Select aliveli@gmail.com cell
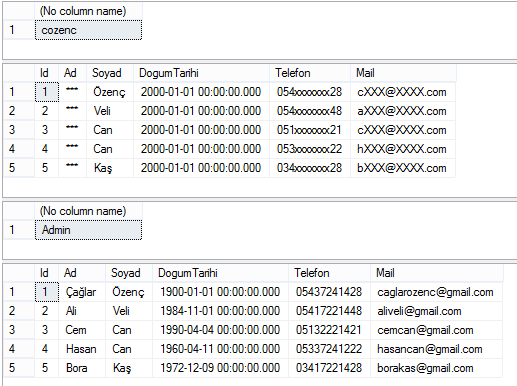The width and height of the screenshot is (517, 386). tap(437, 311)
